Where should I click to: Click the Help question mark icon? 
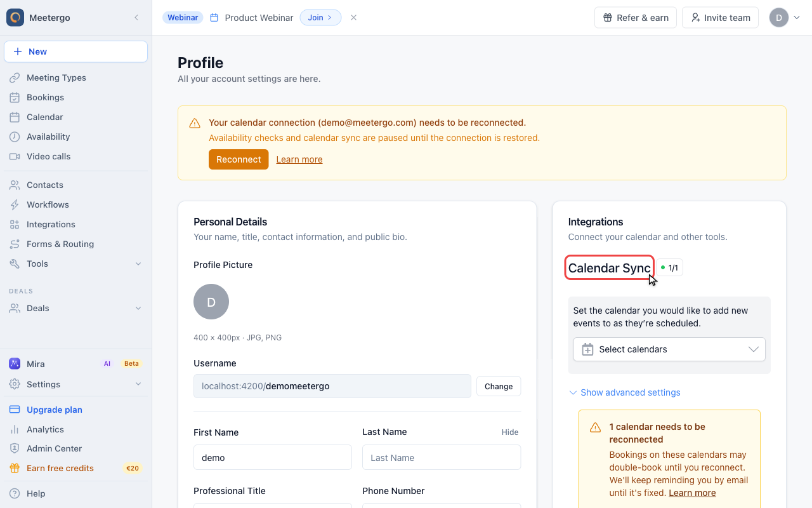(15, 493)
